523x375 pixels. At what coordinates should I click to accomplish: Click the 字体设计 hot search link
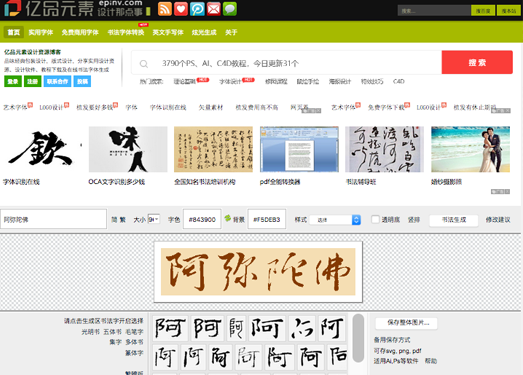(x=230, y=81)
